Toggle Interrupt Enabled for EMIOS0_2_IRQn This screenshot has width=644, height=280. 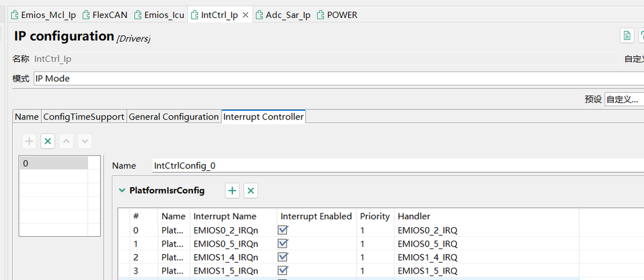click(x=283, y=230)
